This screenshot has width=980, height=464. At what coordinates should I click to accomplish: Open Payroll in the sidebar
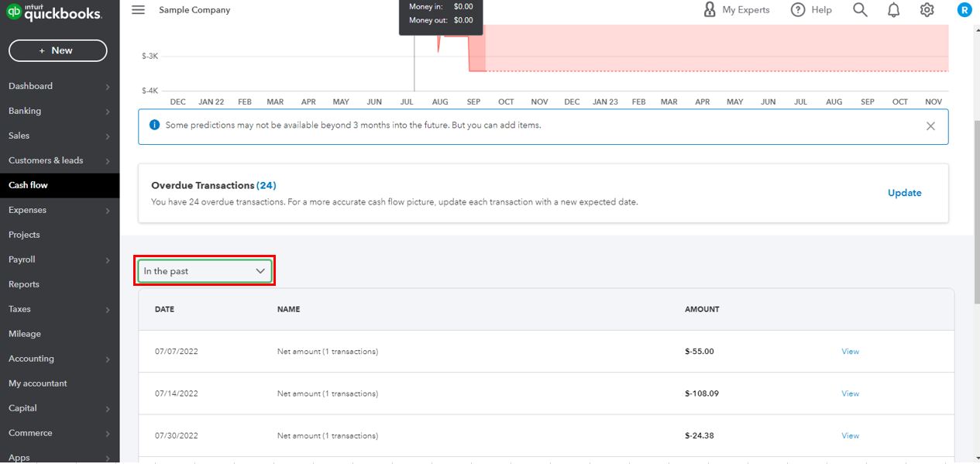click(22, 259)
